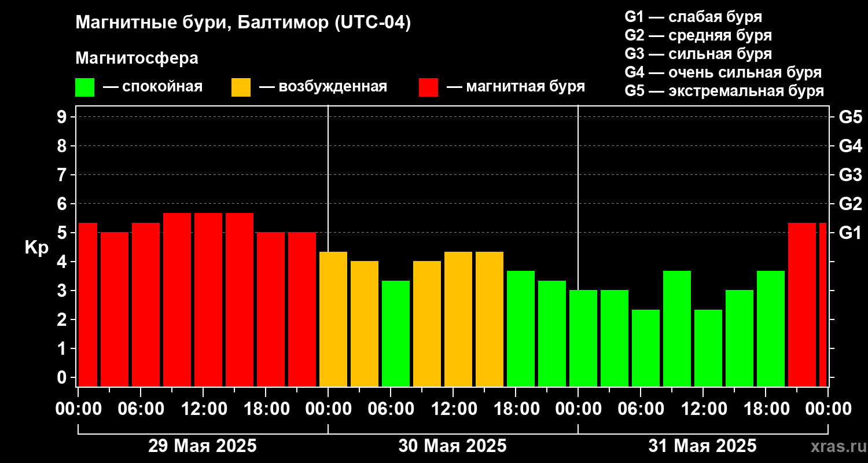Screen dimensions: 868x463
Task: Click the 'G5 — экстремальная буря' legend line
Action: tap(724, 91)
